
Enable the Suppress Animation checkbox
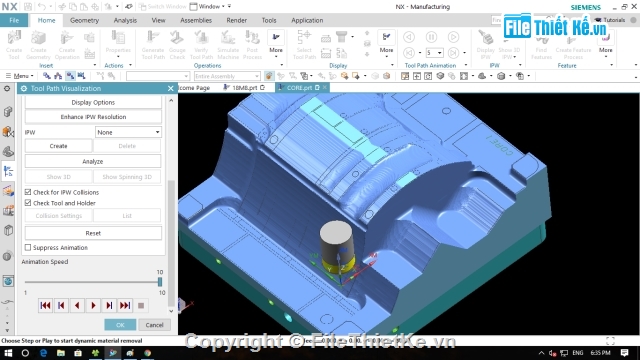28,247
